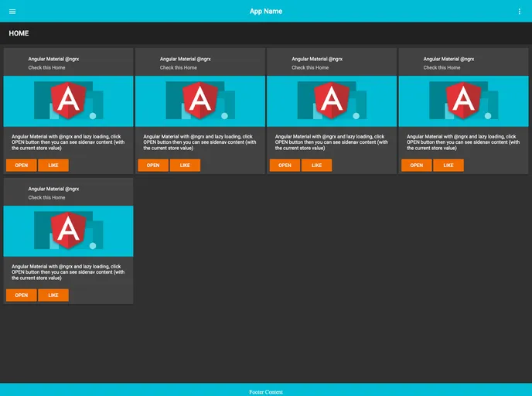Click 'Angular Material @ngrx' title on third card
This screenshot has width=532, height=396.
pyautogui.click(x=317, y=59)
